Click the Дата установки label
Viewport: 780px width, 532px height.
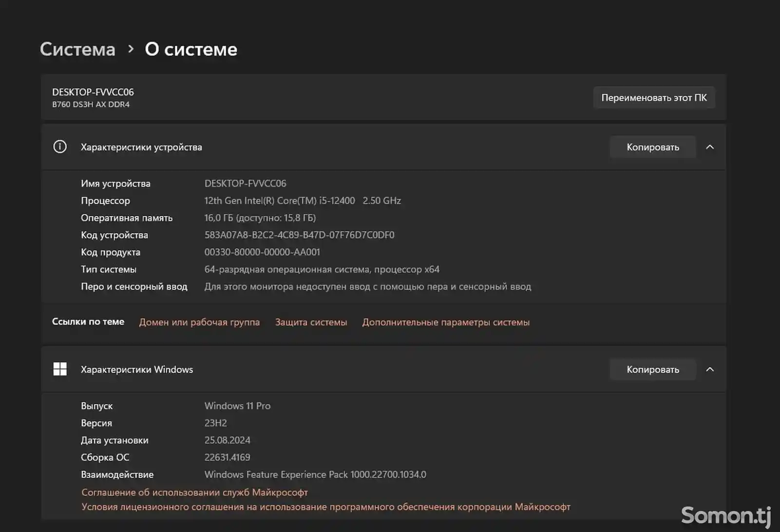114,440
